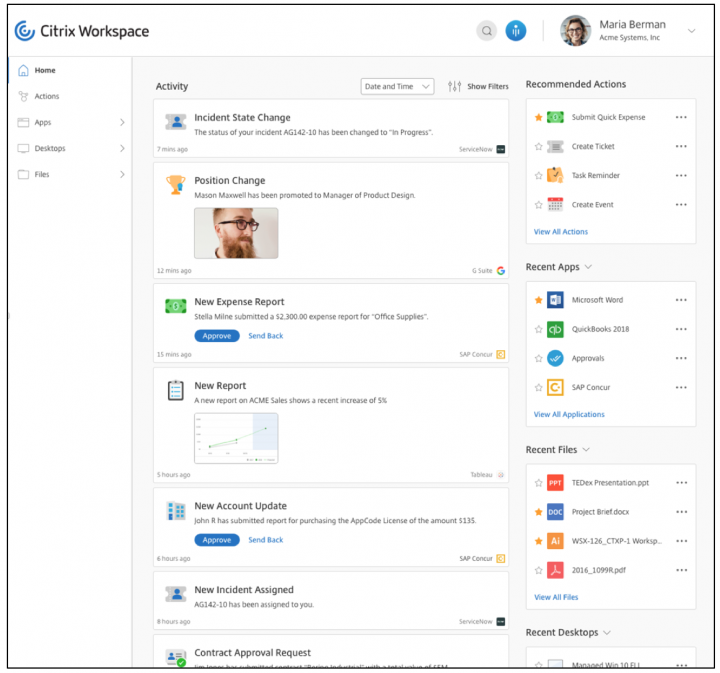Click the View All Applications link
The height and width of the screenshot is (673, 720).
click(x=569, y=414)
